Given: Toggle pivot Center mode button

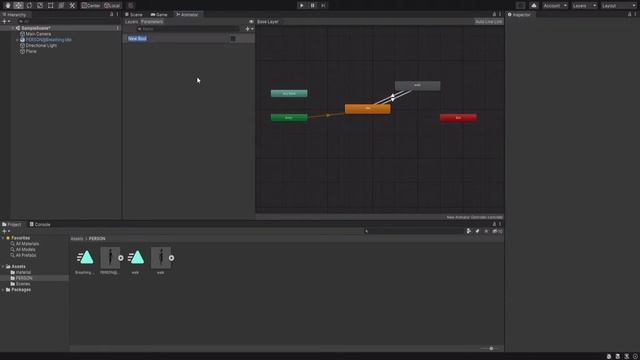Looking at the screenshot, I should point(91,5).
